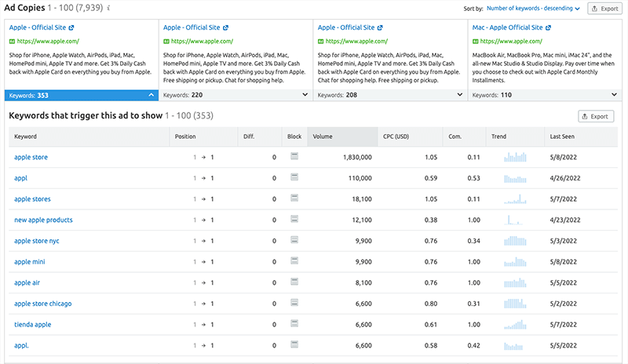Click the block icon in apple store chicago row
Image resolution: width=628 pixels, height=364 pixels.
coord(294,302)
